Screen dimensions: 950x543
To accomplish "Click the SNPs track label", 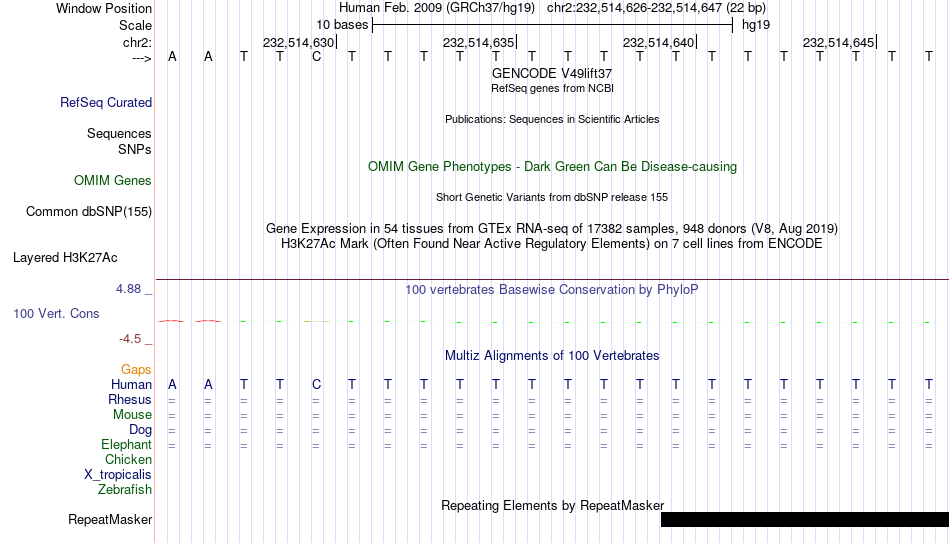I will (135, 150).
